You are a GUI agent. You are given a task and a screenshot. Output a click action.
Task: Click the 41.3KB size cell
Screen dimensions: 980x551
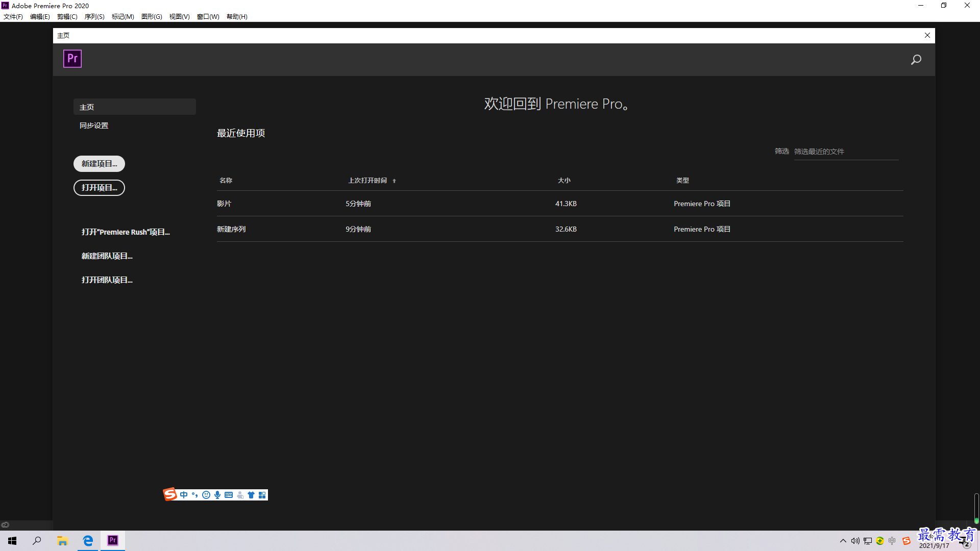566,204
